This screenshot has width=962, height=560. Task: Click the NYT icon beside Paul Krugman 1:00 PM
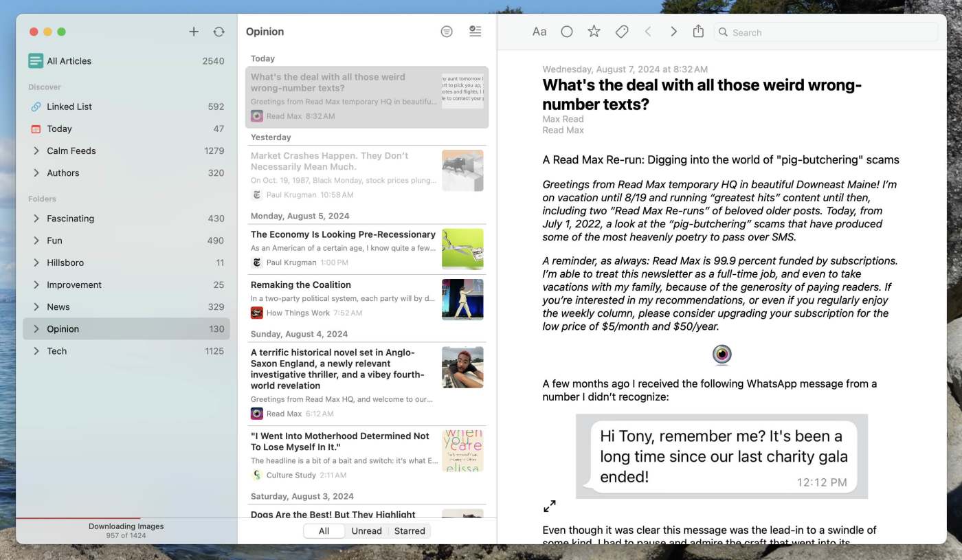(x=257, y=262)
